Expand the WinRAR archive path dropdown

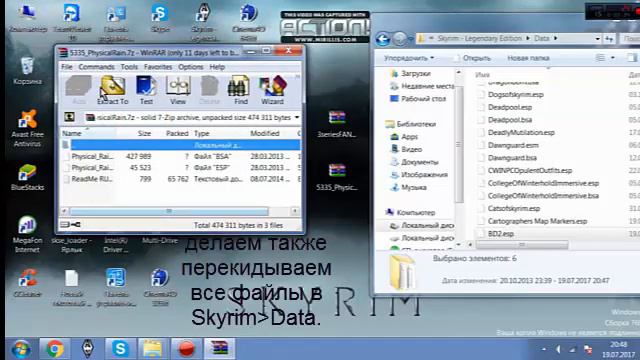tap(297, 118)
